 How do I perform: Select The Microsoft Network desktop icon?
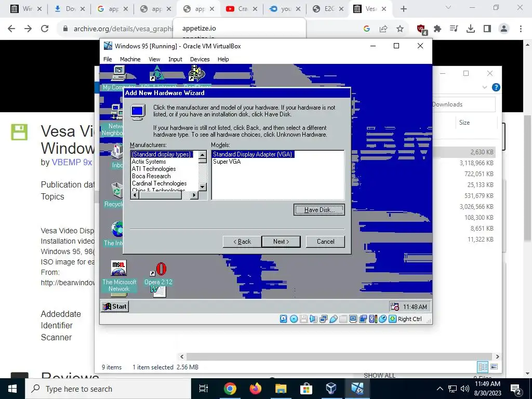(x=119, y=276)
